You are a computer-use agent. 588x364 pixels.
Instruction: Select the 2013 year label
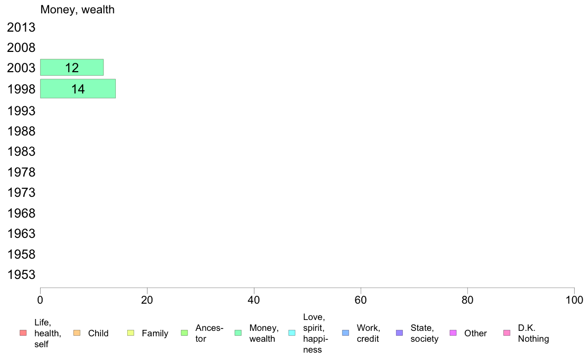[21, 27]
